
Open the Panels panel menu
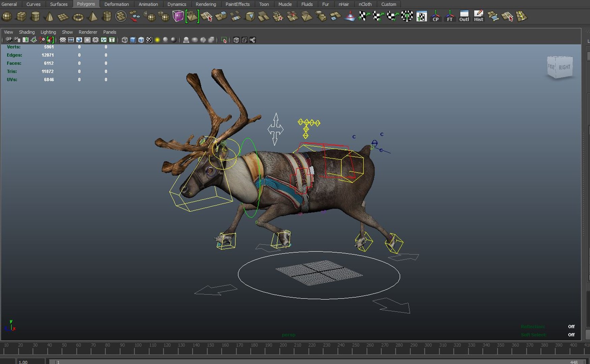[x=110, y=32]
